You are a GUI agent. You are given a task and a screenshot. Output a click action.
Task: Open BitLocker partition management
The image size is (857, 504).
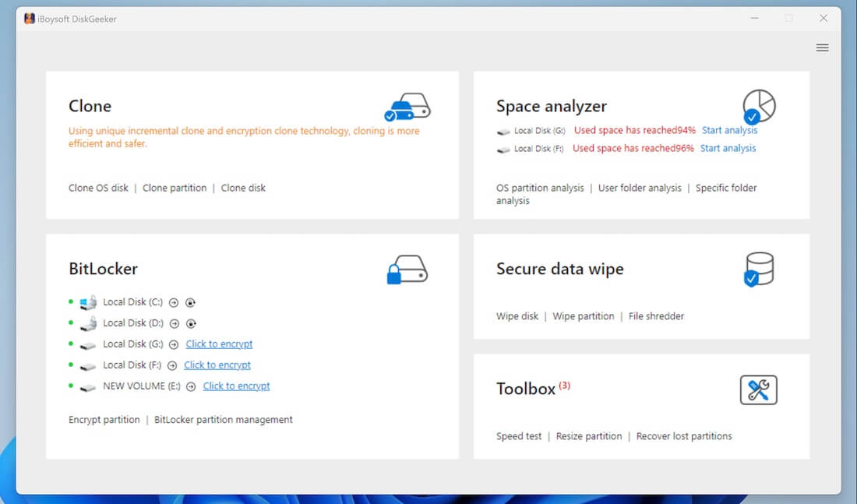click(x=224, y=420)
